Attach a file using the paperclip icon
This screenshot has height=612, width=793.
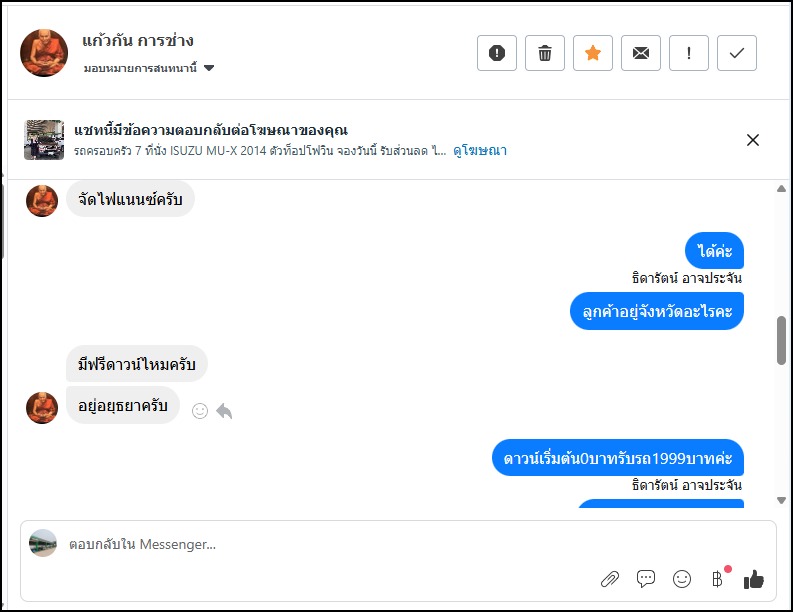(609, 578)
